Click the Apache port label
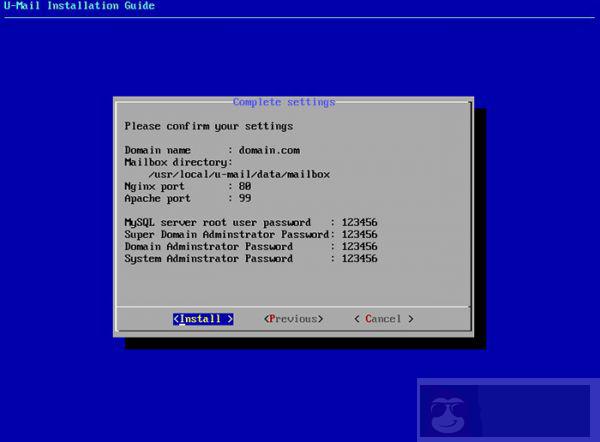This screenshot has height=442, width=600. pyautogui.click(x=157, y=198)
